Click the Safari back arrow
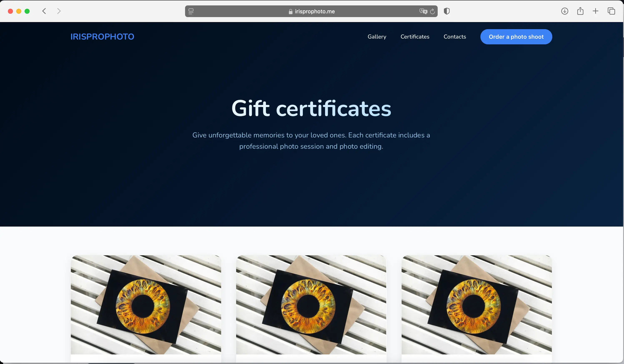 44,11
